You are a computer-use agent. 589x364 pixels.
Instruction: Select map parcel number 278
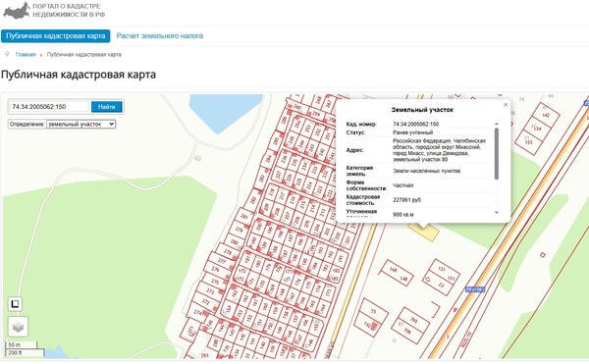228,251
